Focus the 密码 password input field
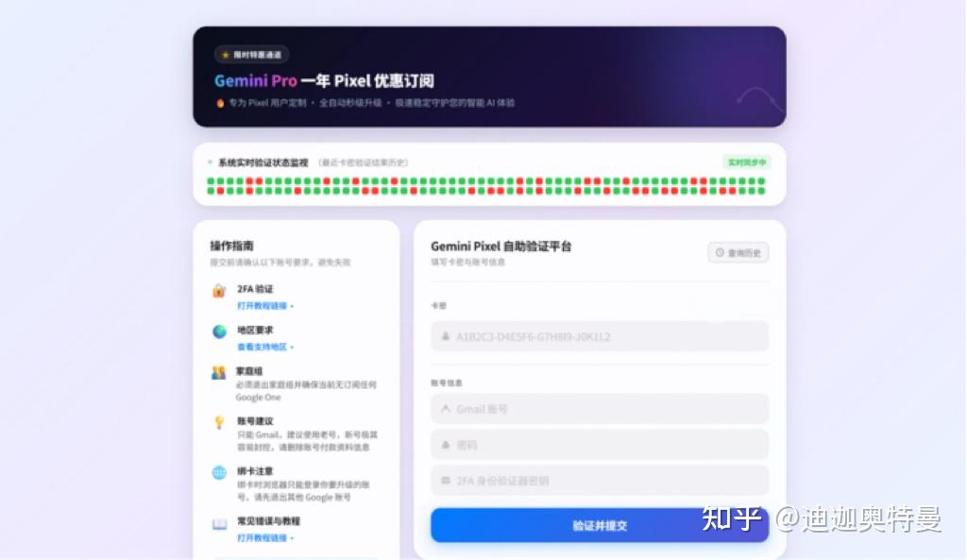Screen dimensions: 967x560 click(x=600, y=445)
